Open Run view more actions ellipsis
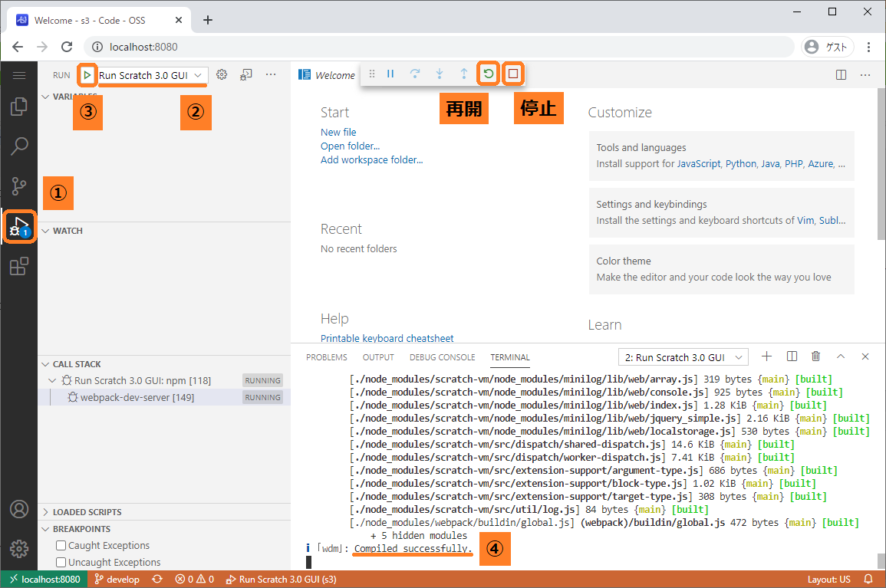This screenshot has height=588, width=886. pos(272,74)
